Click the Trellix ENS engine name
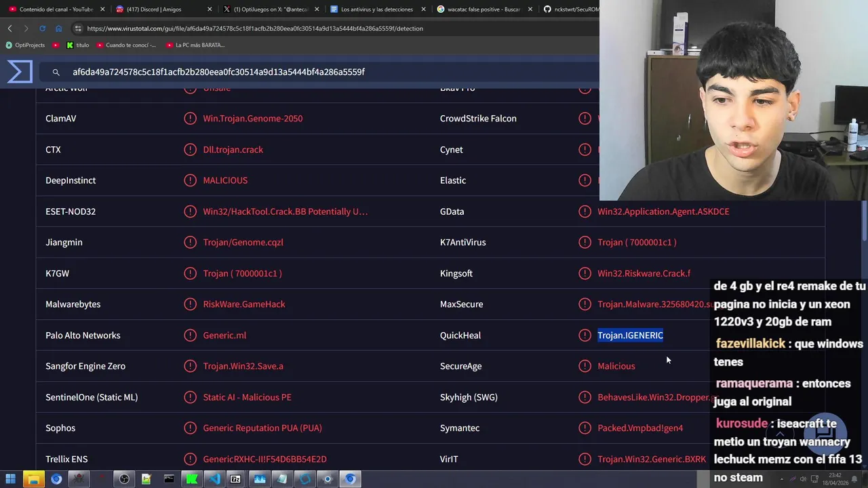This screenshot has width=868, height=488. tap(66, 460)
